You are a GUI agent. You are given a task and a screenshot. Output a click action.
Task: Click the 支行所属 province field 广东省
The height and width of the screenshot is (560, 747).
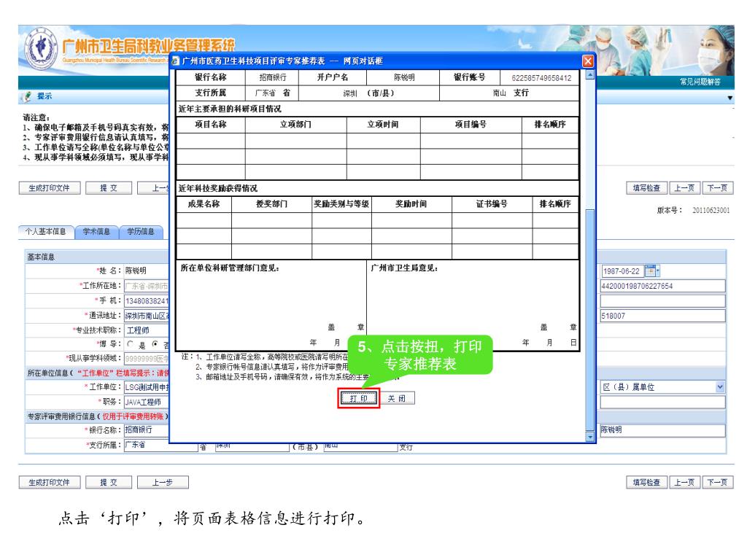(x=147, y=445)
